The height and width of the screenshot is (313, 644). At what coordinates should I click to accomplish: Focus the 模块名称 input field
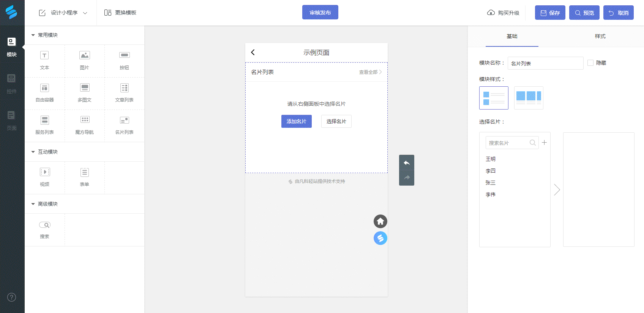tap(546, 63)
